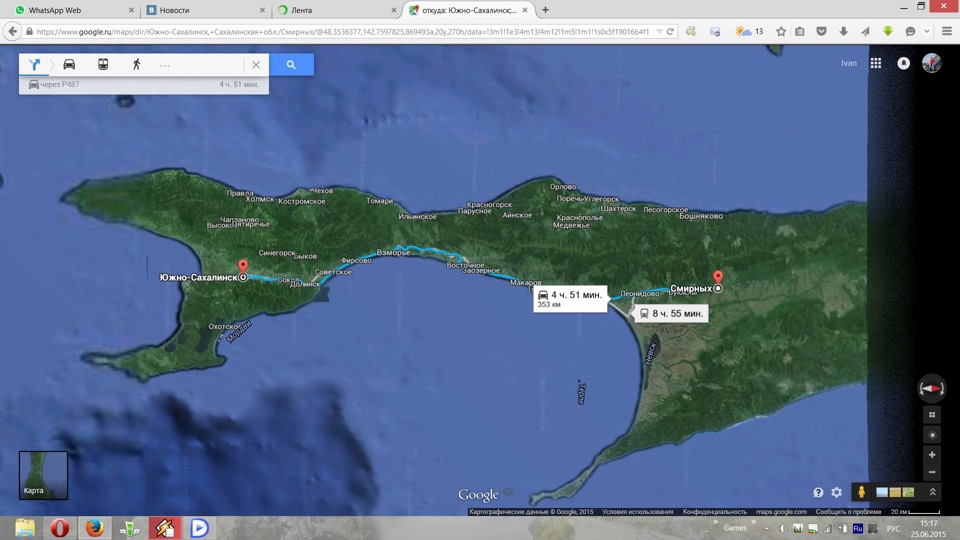Click the URL address bar
The image size is (960, 540).
343,31
